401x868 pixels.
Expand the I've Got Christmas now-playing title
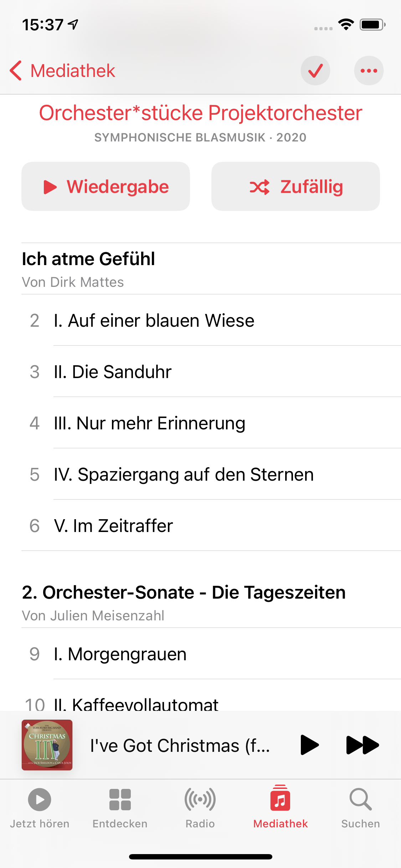(180, 745)
